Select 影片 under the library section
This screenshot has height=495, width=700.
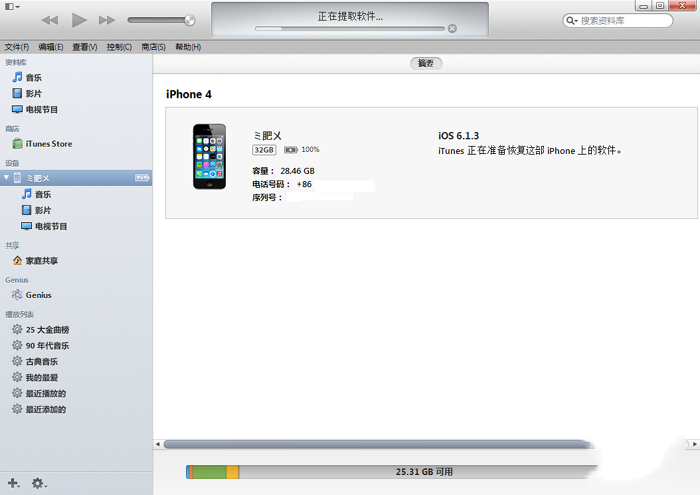coord(76,94)
